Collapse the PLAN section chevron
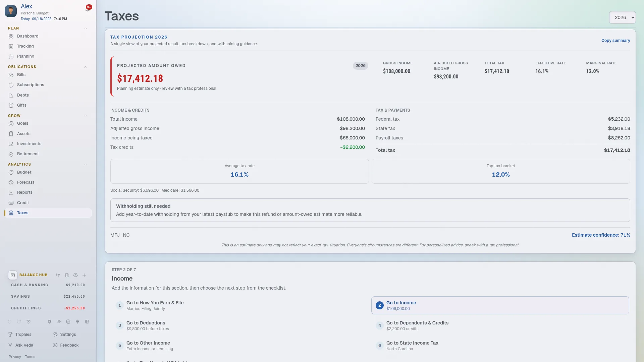This screenshot has width=644, height=362. point(86,28)
